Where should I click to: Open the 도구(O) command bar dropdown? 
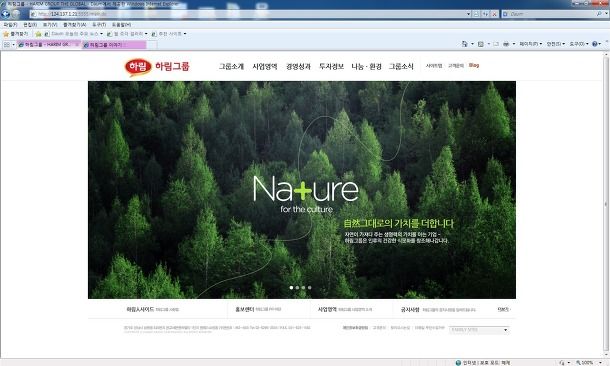tap(578, 44)
